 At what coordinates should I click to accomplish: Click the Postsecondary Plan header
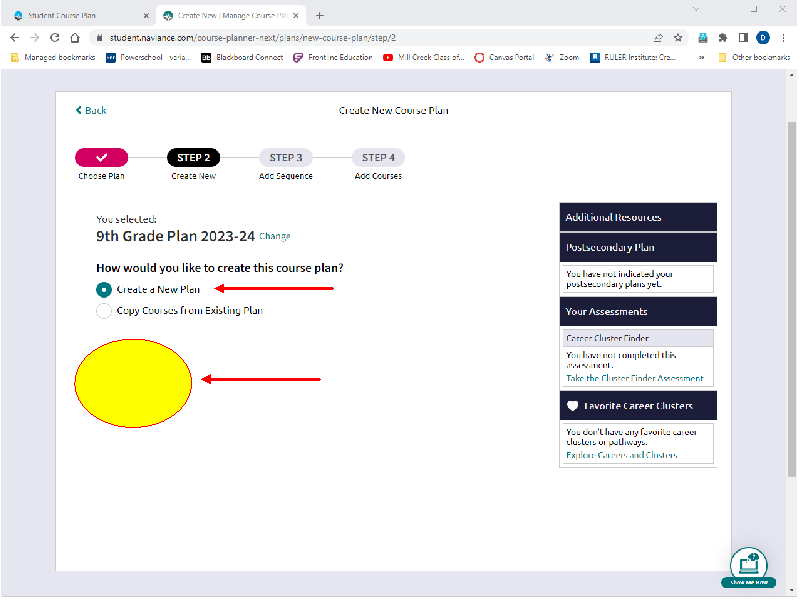click(x=638, y=247)
